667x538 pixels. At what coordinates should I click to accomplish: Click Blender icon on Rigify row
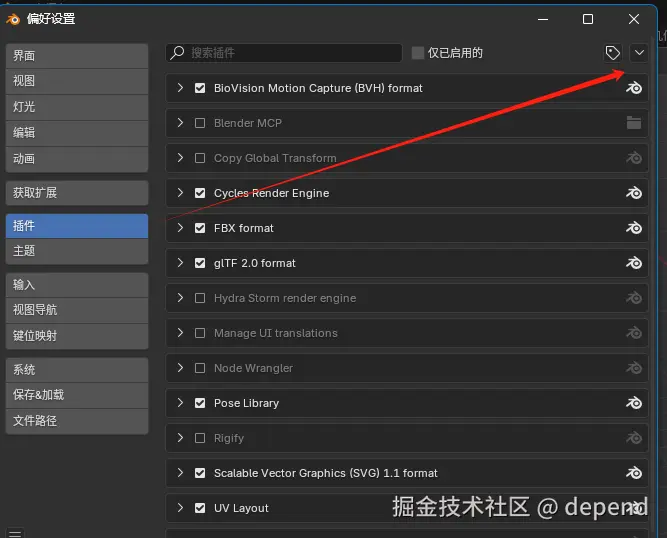tap(633, 438)
